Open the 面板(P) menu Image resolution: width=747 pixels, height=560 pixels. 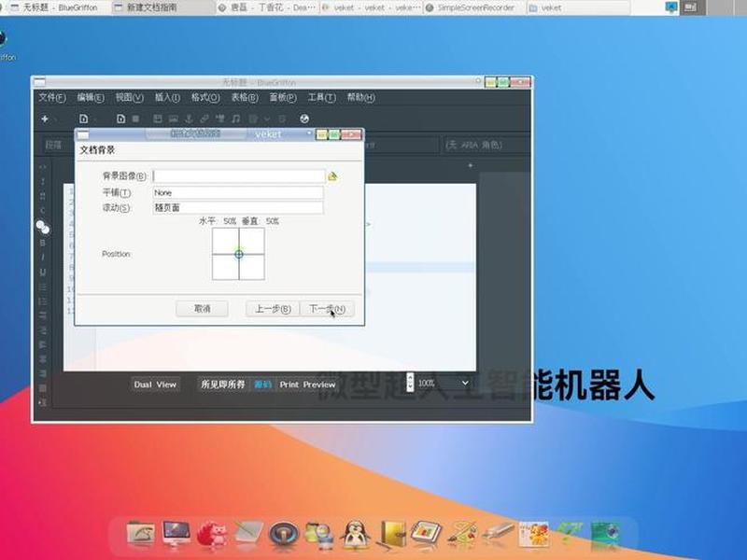point(283,97)
